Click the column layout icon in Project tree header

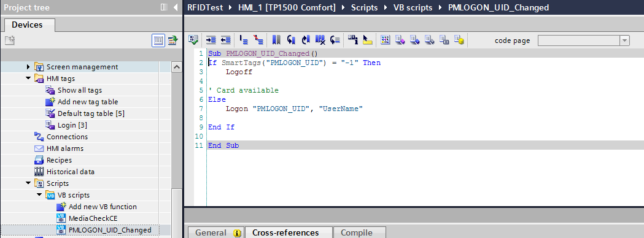click(164, 7)
